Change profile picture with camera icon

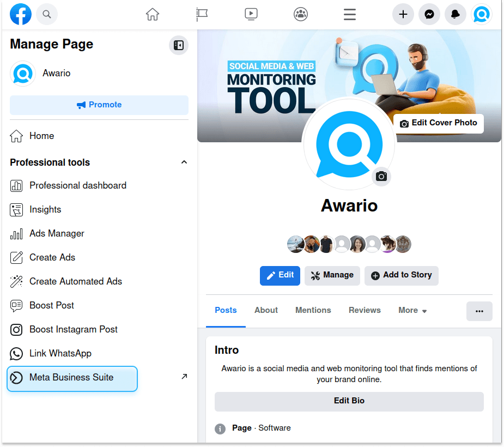[381, 177]
